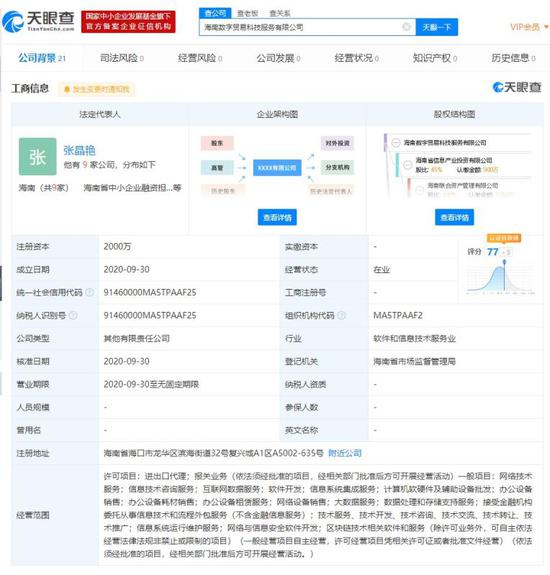
Task: Collapse the 海南省信息产业投资有限公司 node
Action: (x=407, y=165)
